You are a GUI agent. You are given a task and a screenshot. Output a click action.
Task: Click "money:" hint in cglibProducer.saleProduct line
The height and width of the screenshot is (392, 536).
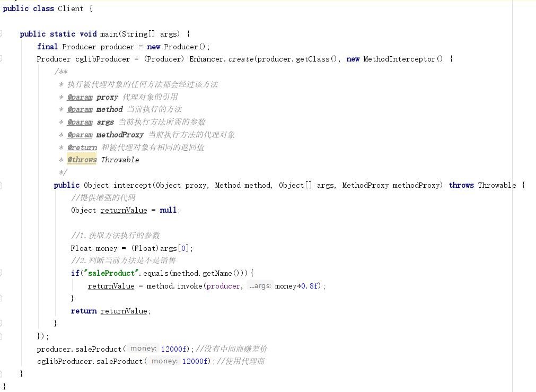tap(164, 361)
